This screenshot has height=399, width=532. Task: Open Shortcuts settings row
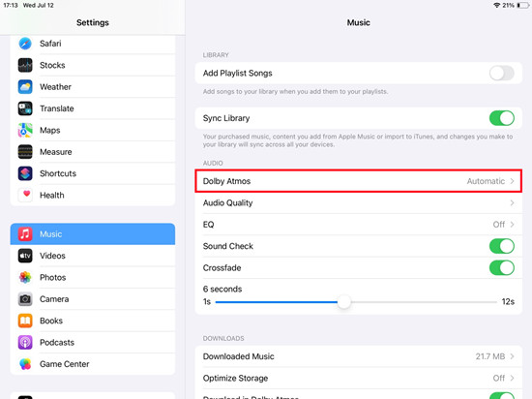tap(93, 173)
